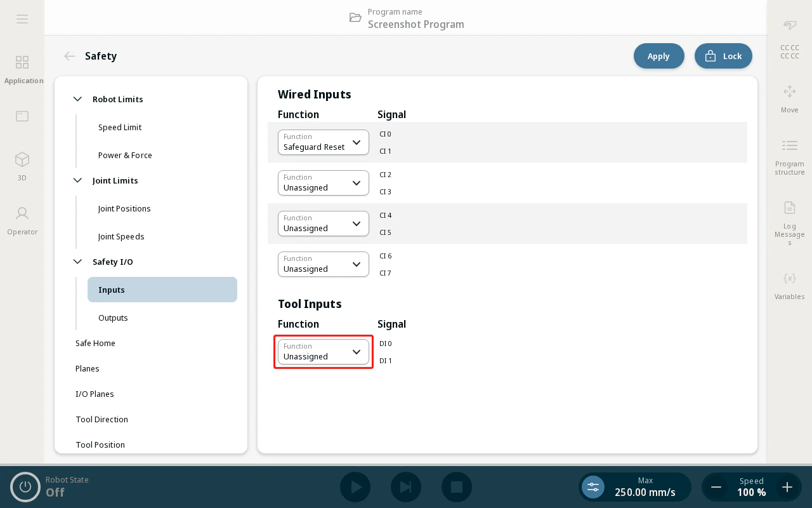This screenshot has height=508, width=812.
Task: Open the hamburger menu icon
Action: click(x=22, y=19)
